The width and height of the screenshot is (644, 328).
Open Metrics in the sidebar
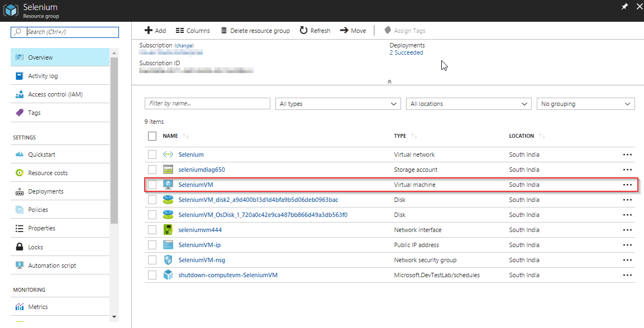click(60, 307)
